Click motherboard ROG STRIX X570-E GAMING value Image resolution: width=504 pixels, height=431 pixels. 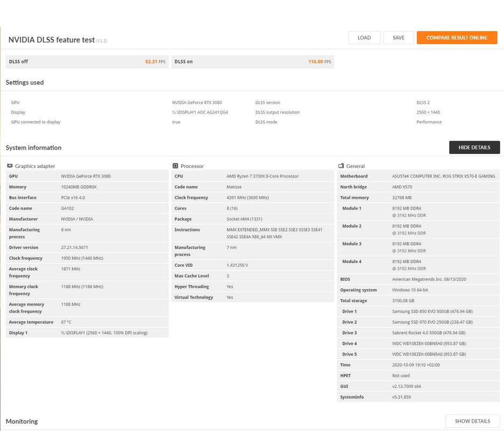(x=444, y=176)
